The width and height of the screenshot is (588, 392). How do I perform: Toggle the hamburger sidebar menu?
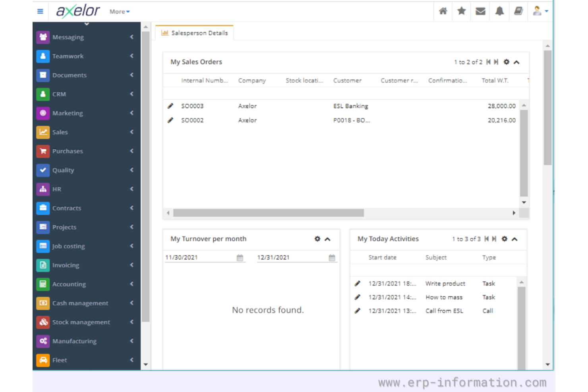tap(40, 12)
